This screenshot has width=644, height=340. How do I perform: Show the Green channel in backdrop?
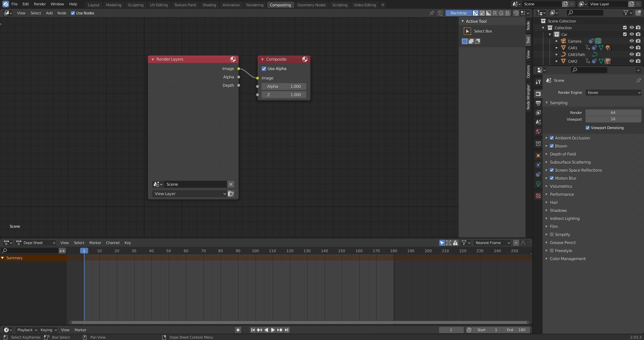[x=501, y=13]
